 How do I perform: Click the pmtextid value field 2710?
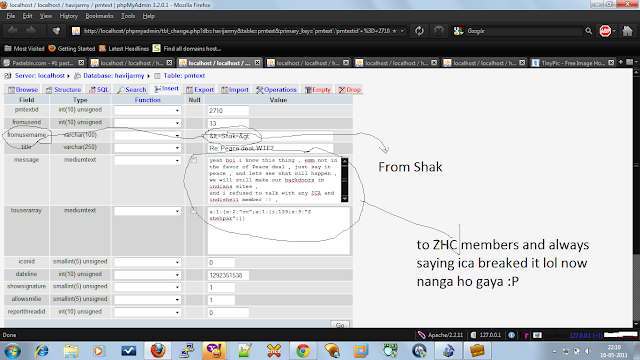(x=228, y=111)
